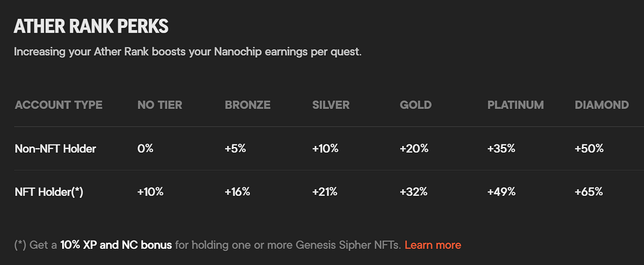The height and width of the screenshot is (265, 644).
Task: Click the ATHER RANK PERKS heading
Action: [91, 27]
